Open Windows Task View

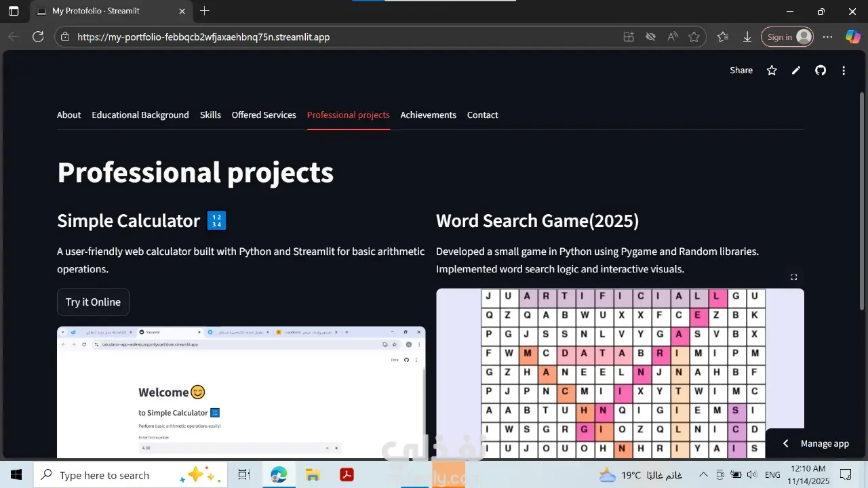coord(245,474)
